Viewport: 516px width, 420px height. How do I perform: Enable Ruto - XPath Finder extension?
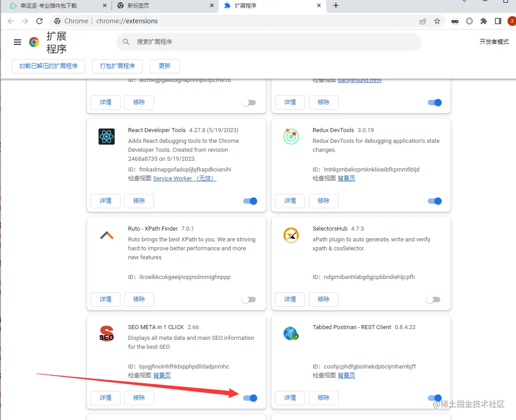[249, 300]
